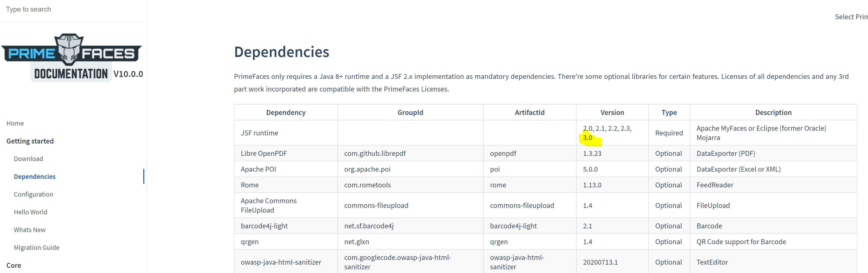The height and width of the screenshot is (273, 868).
Task: Click the V10.0.0 version label
Action: coord(128,73)
